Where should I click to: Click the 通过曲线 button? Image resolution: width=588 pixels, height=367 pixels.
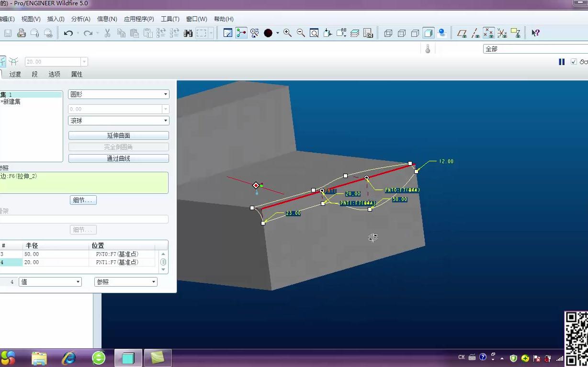119,158
